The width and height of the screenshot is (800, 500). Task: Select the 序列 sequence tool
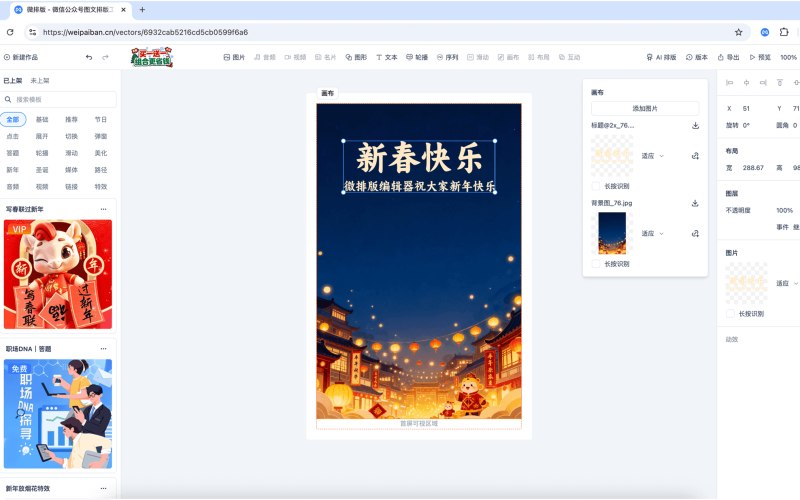[x=447, y=57]
